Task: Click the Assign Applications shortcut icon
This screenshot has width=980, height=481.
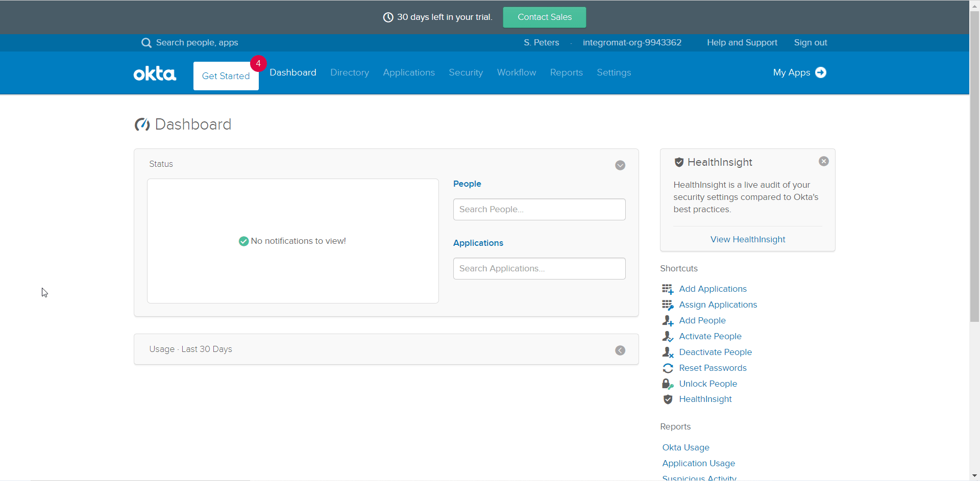Action: point(668,305)
